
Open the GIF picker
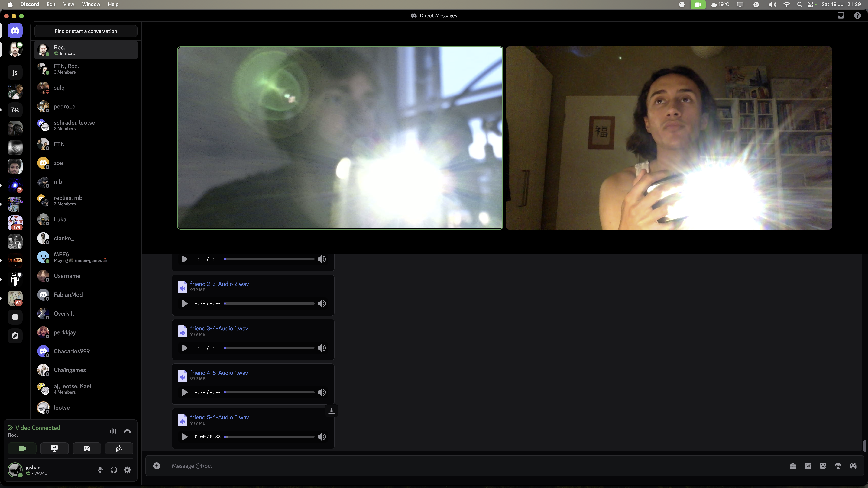point(808,466)
